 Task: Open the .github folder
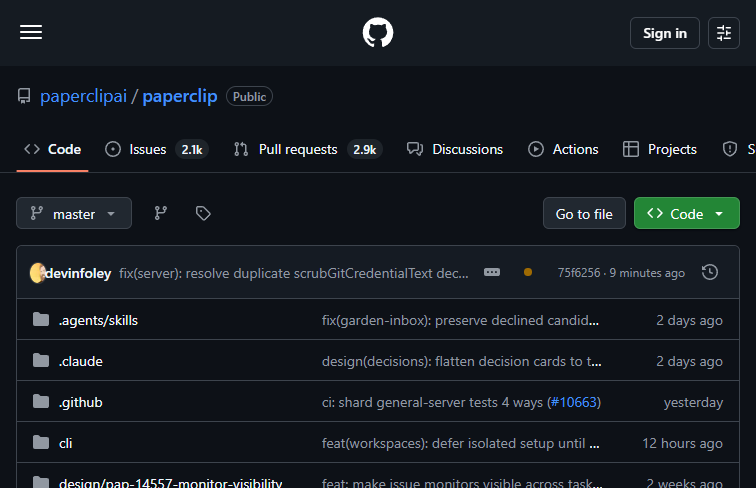click(x=81, y=402)
